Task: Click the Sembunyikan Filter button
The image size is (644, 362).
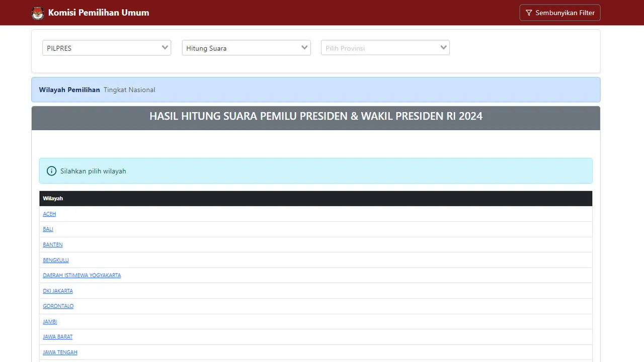Action: (x=559, y=13)
